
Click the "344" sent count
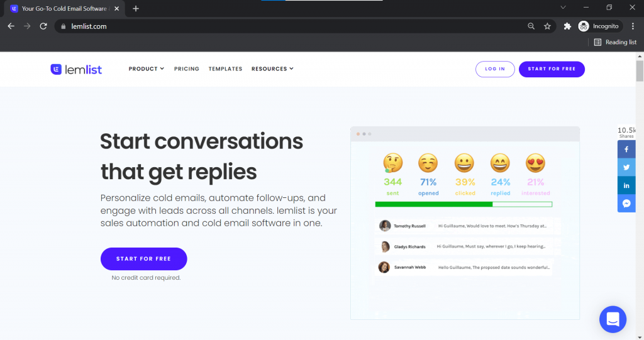(392, 182)
